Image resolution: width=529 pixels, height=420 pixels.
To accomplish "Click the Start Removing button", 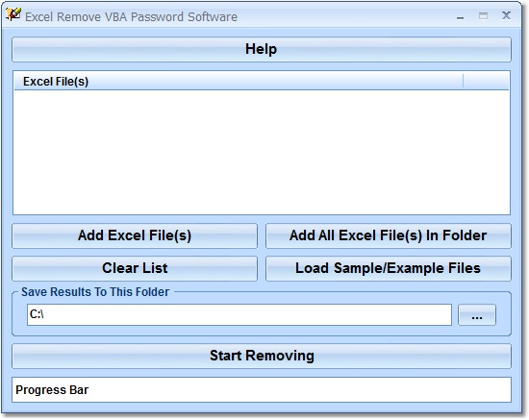I will coord(262,356).
